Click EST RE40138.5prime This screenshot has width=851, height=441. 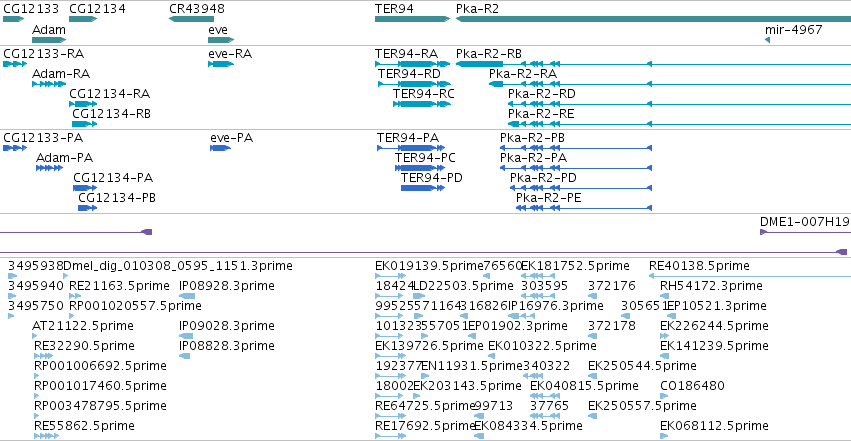pos(699,266)
